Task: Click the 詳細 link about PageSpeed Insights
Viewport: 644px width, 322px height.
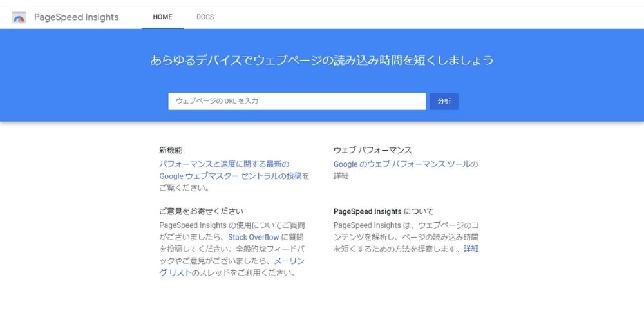Action: (x=471, y=249)
